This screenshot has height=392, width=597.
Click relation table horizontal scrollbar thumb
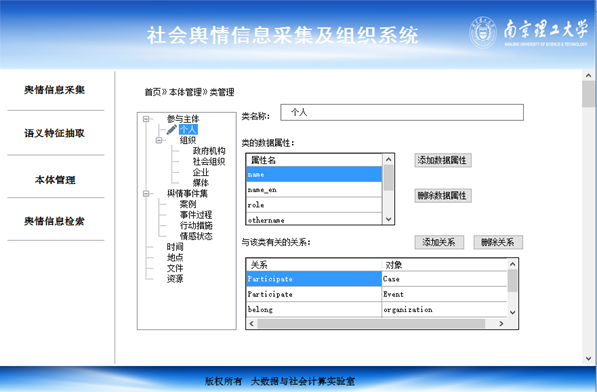click(x=371, y=323)
